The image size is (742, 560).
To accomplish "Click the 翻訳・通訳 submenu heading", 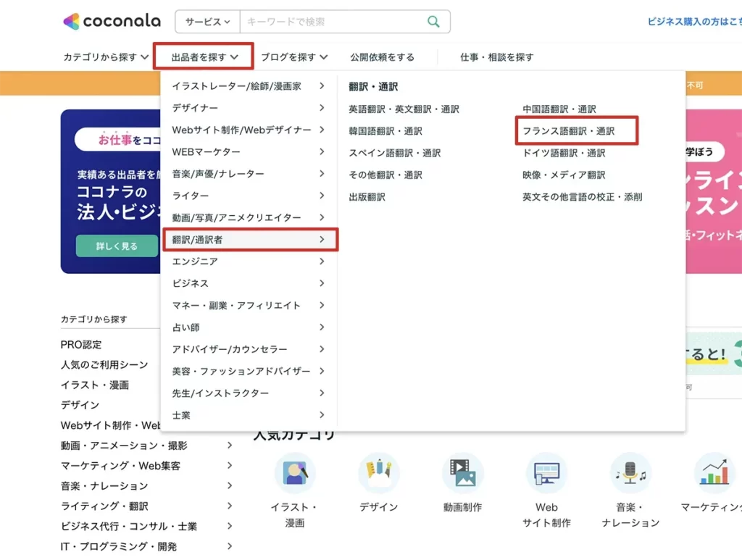I will pyautogui.click(x=373, y=86).
